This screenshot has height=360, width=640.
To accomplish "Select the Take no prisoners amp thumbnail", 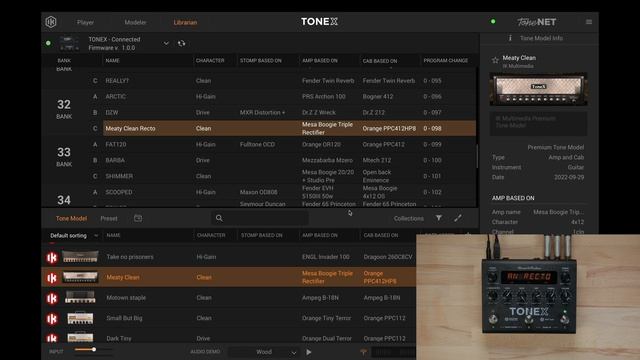I will point(80,257).
